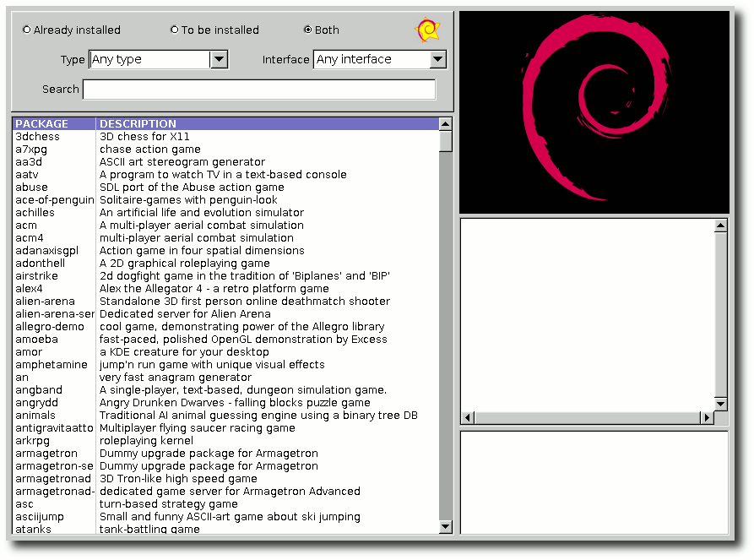Select "dedicated game server for Armagetron Advanced"
Viewport: 754px width, 560px height.
(230, 492)
